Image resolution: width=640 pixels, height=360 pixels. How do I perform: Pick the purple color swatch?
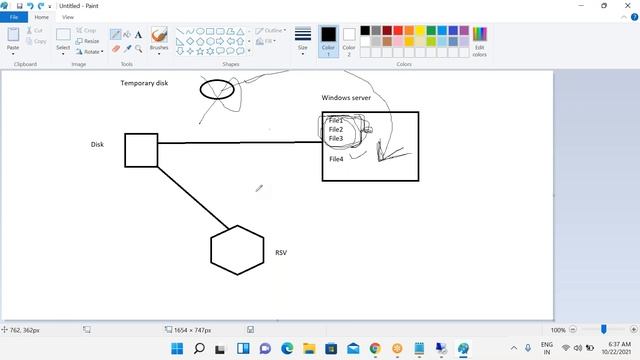(x=464, y=31)
